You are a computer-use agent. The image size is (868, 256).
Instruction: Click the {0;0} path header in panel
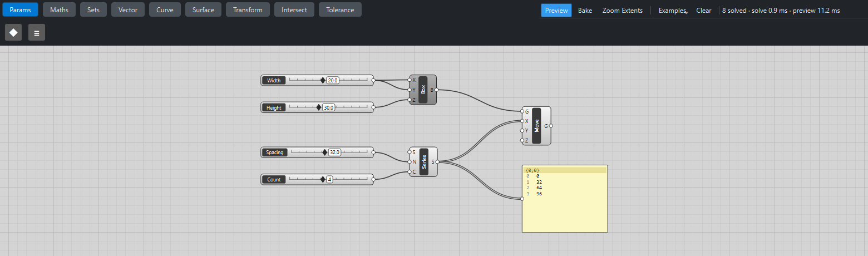click(x=564, y=170)
